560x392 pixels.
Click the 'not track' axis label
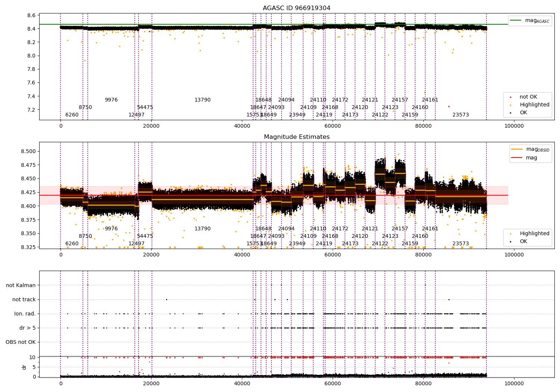pos(24,299)
